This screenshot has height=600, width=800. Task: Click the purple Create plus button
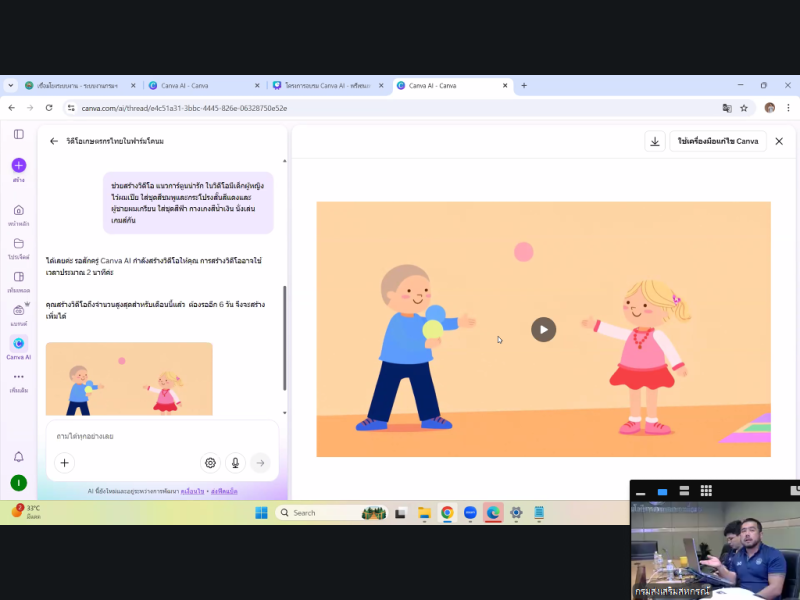click(18, 165)
